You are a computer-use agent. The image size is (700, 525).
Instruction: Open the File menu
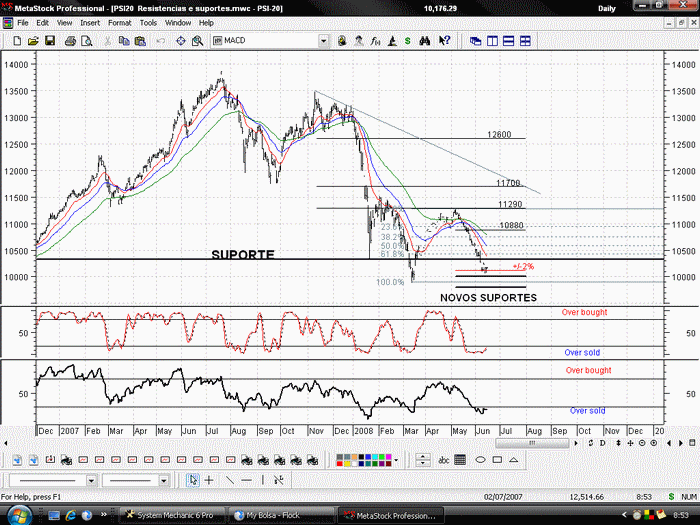(23, 23)
